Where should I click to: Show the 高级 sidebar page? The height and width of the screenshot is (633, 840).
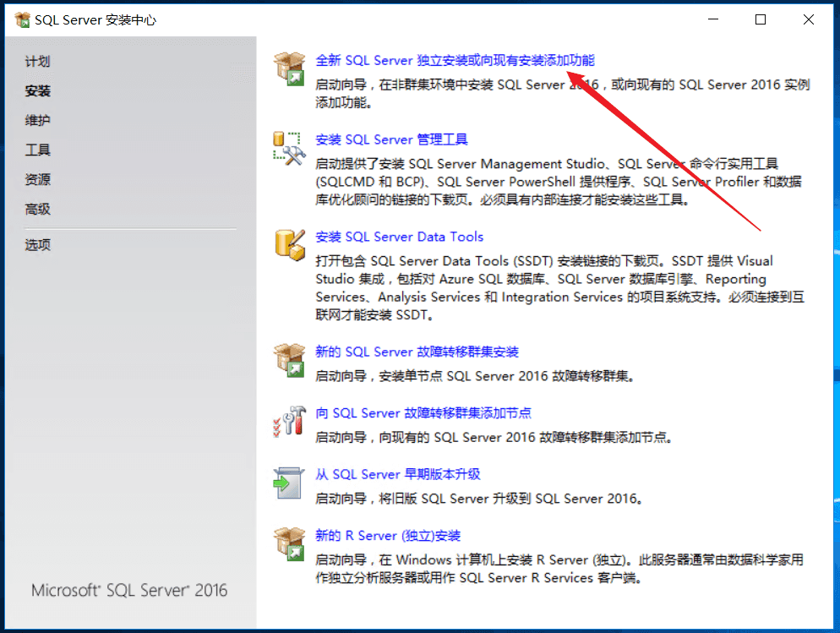(x=37, y=209)
